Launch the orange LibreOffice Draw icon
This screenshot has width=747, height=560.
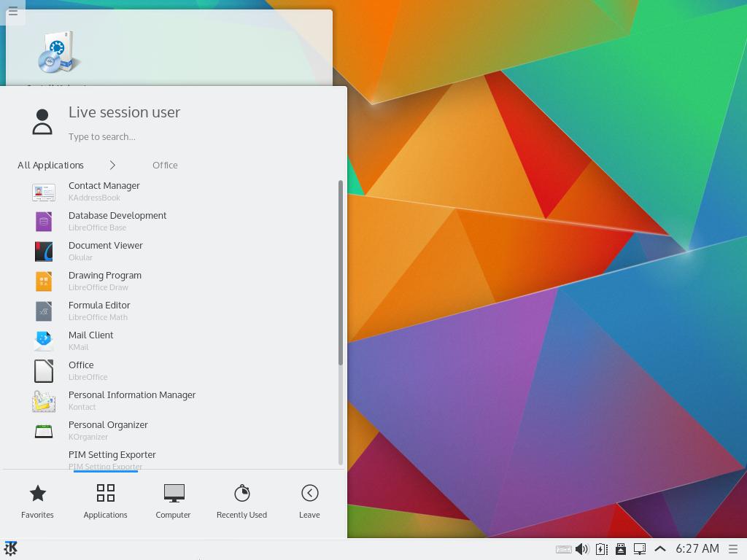coord(44,281)
